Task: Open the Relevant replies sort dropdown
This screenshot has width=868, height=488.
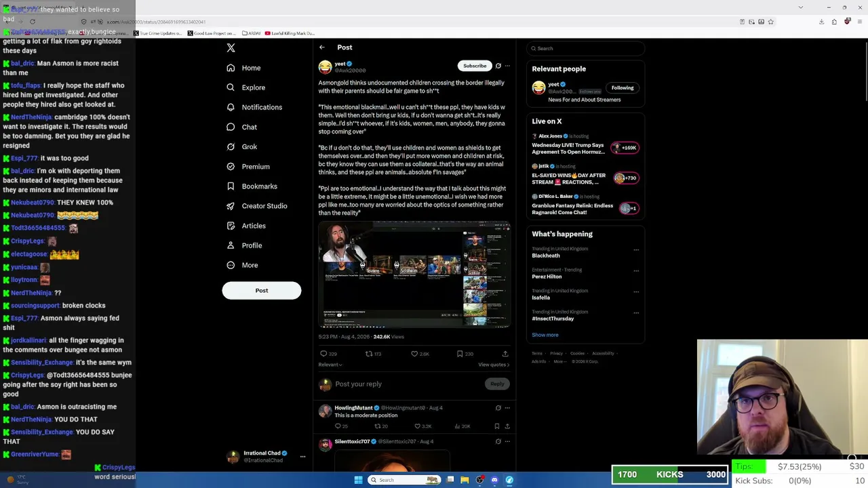Action: (x=330, y=365)
